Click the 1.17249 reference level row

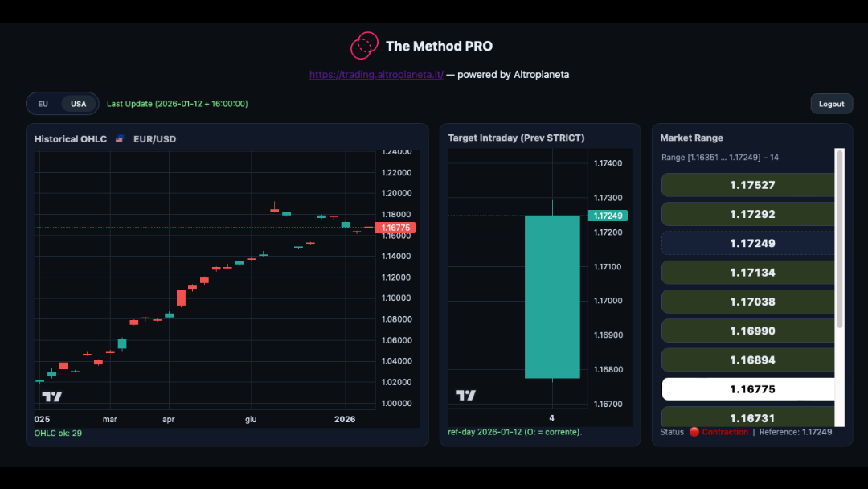click(x=747, y=243)
